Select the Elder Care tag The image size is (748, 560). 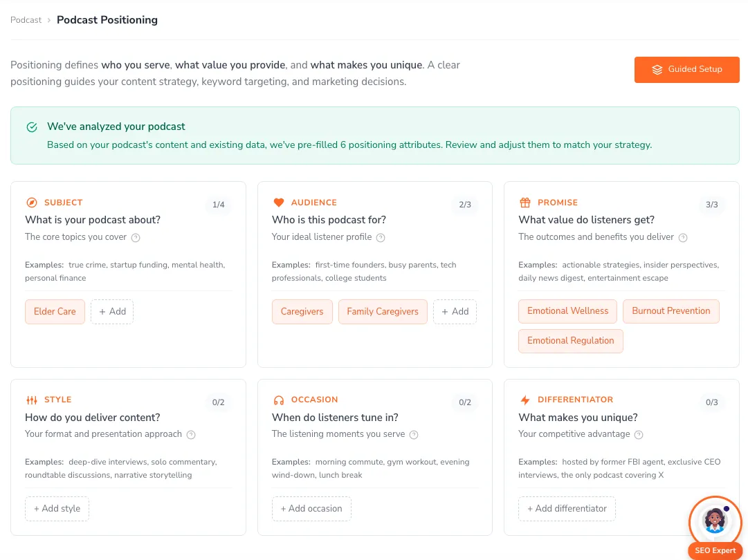click(55, 312)
